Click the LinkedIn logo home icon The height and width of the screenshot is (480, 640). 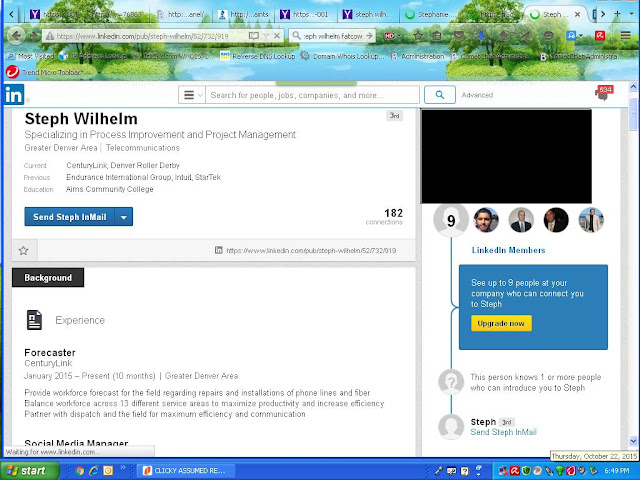(x=14, y=94)
